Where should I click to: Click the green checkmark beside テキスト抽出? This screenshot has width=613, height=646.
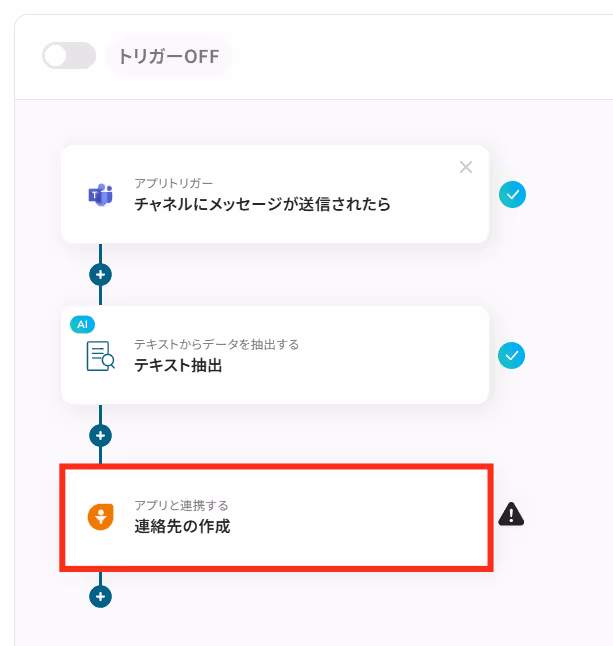tap(511, 355)
